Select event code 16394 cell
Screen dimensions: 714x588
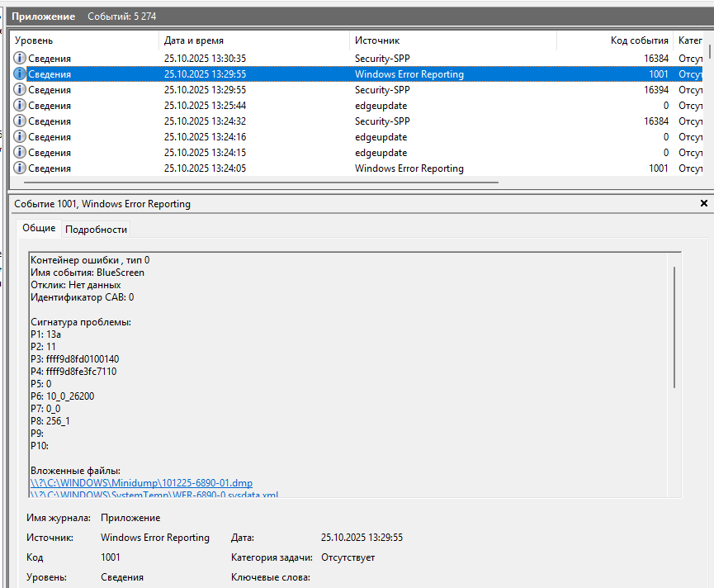pyautogui.click(x=655, y=90)
